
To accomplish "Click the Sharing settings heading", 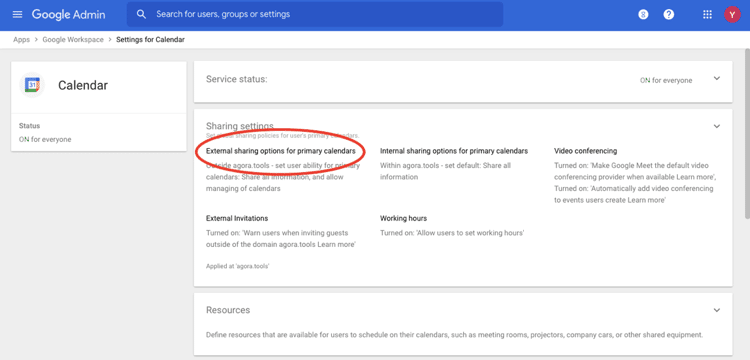I will [x=240, y=126].
